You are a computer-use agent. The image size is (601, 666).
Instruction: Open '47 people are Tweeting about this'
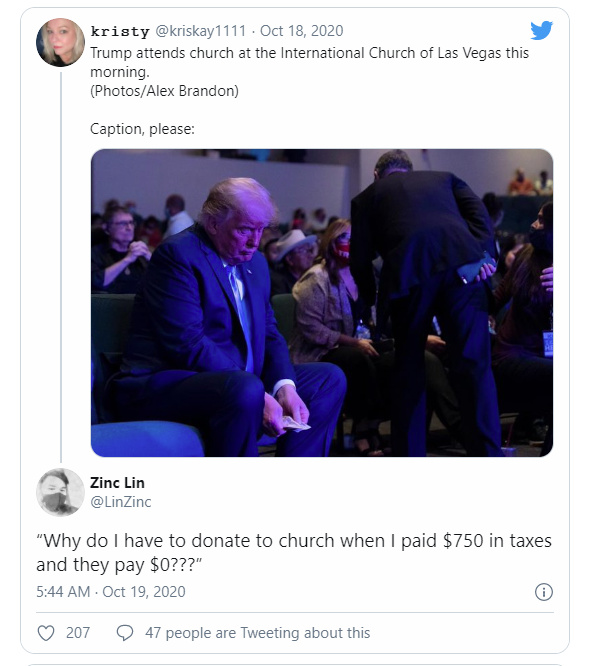tap(257, 633)
